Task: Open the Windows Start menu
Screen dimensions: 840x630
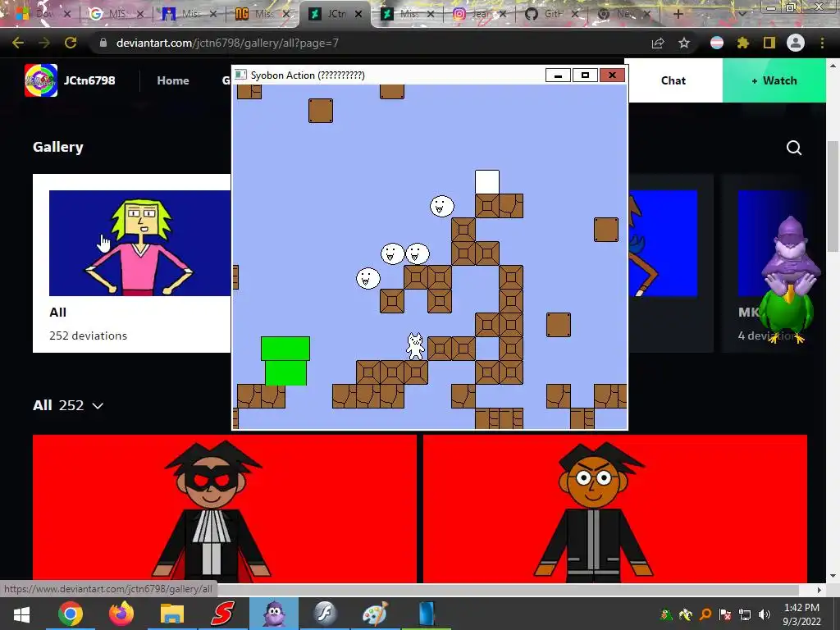Action: pos(21,614)
